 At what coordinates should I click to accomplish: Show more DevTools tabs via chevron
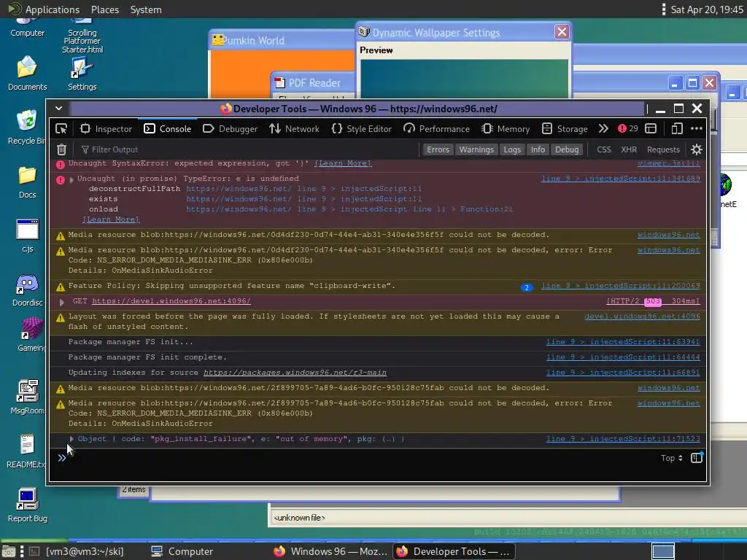click(603, 128)
